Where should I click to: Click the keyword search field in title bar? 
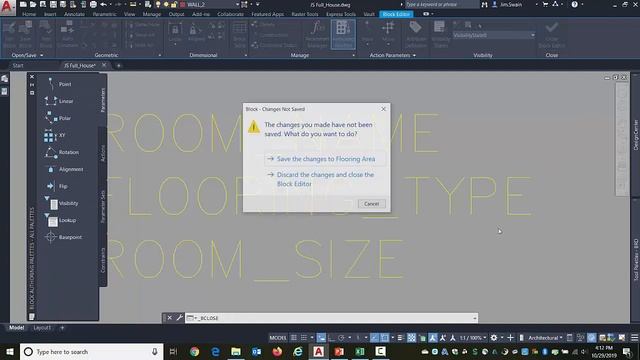(x=441, y=4)
